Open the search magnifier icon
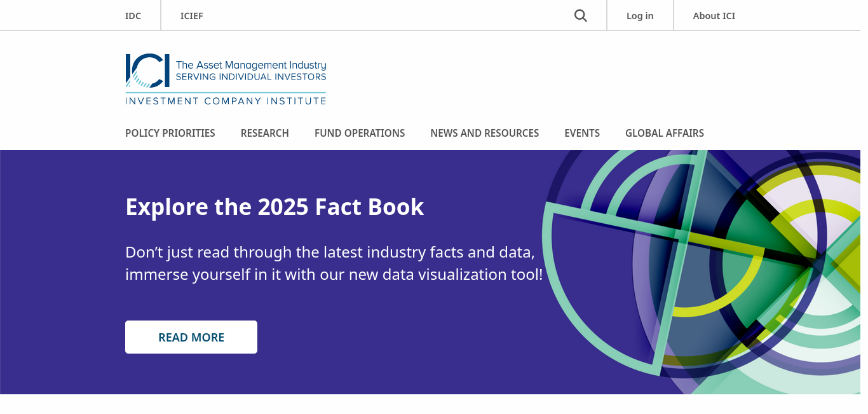This screenshot has width=868, height=414. point(581,16)
